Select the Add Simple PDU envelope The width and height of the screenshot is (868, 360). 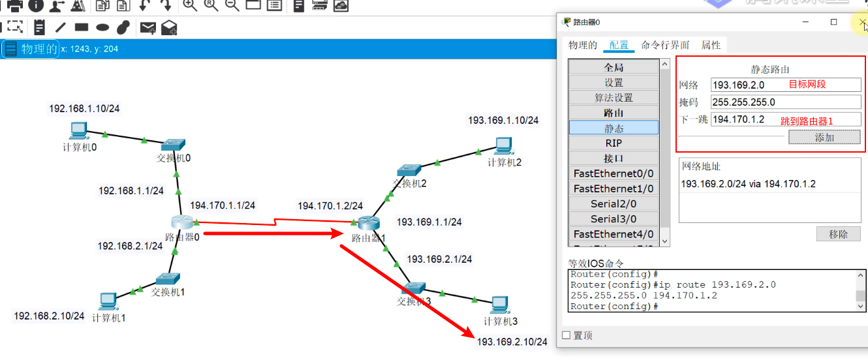coord(148,27)
